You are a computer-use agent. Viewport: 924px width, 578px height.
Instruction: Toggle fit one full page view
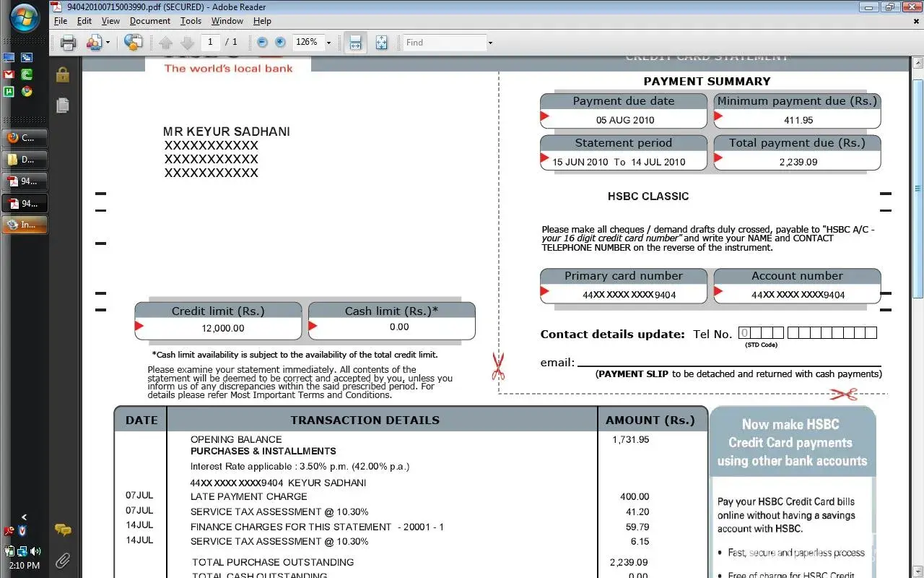click(381, 43)
